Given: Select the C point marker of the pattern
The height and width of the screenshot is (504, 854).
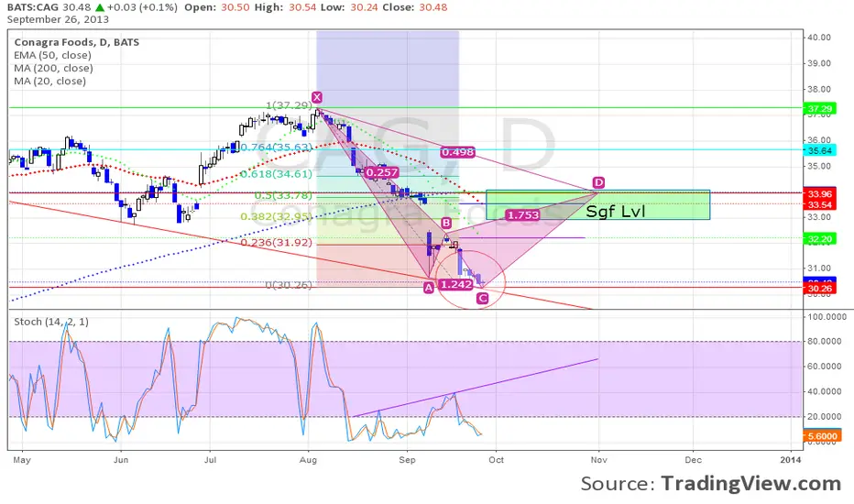Looking at the screenshot, I should coord(482,298).
